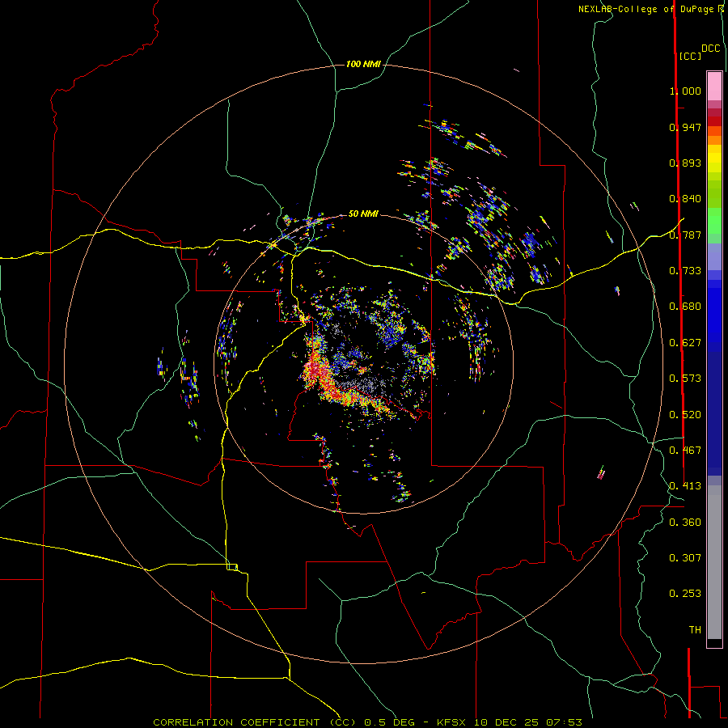
Task: Click the 0.307 scale value
Action: click(685, 558)
